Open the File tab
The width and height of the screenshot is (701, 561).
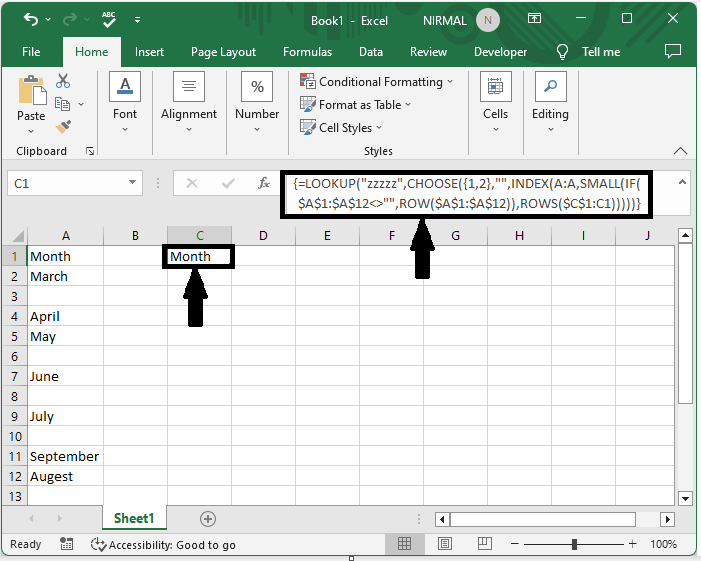click(31, 52)
